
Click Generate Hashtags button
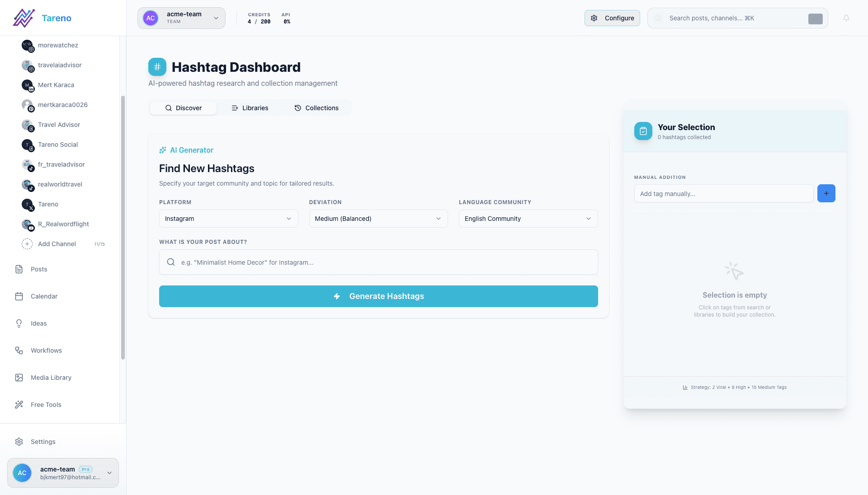[378, 296]
